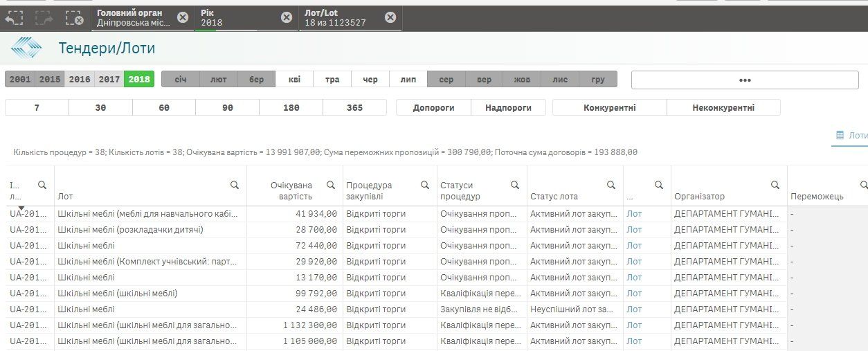Click the step forward selection icon
Screen dimensions: 868x351
tap(44, 18)
